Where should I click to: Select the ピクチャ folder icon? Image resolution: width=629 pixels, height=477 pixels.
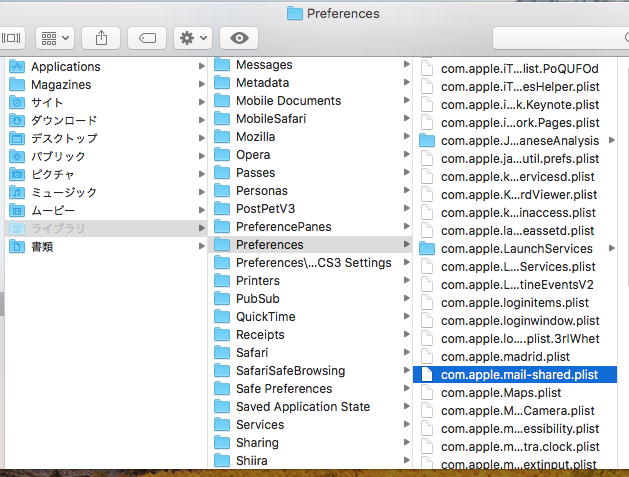tap(17, 174)
